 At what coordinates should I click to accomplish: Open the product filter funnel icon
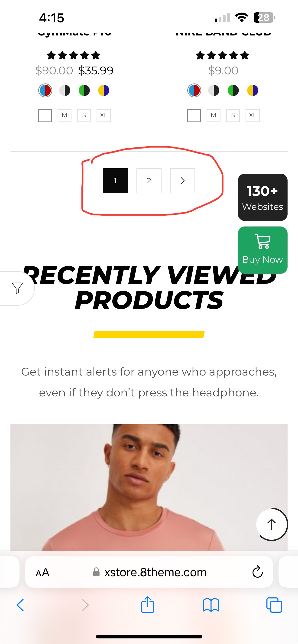pos(17,288)
